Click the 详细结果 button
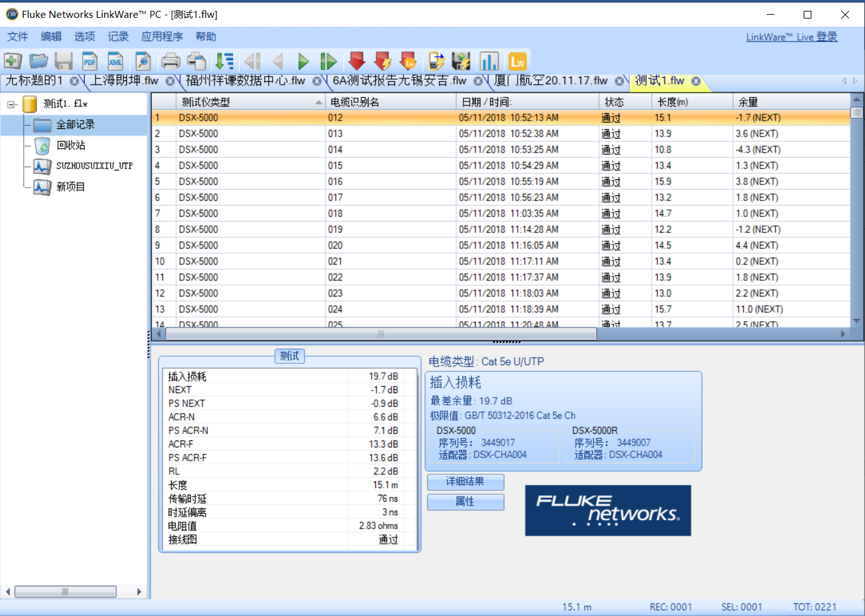Screen dimensions: 865x616 point(465,482)
